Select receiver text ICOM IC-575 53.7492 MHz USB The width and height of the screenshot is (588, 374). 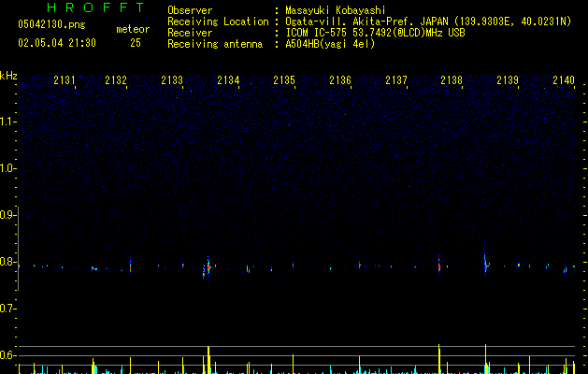coord(376,33)
